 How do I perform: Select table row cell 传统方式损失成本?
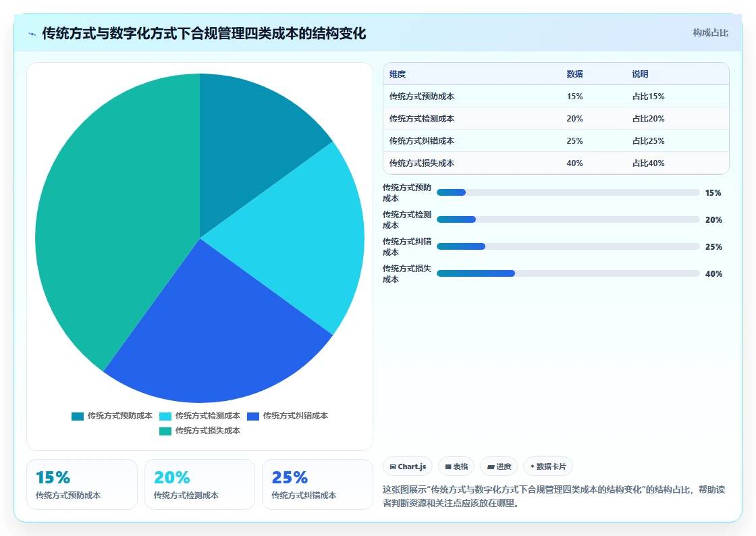click(422, 163)
